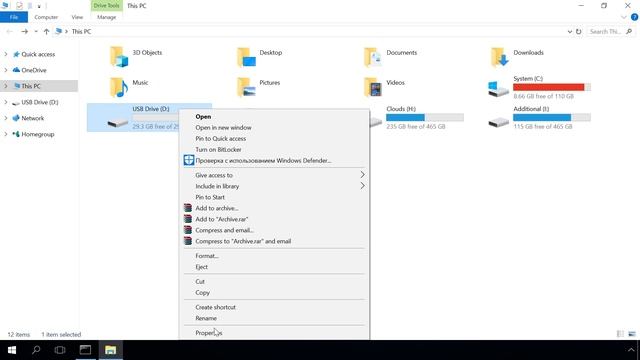This screenshot has width=640, height=360.
Task: Select Cut in context menu
Action: tap(274, 281)
